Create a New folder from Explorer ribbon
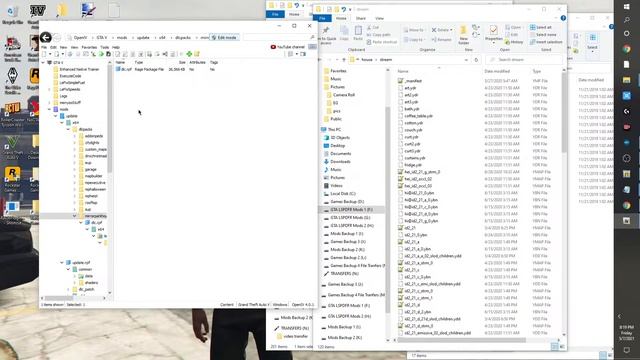 click(463, 35)
